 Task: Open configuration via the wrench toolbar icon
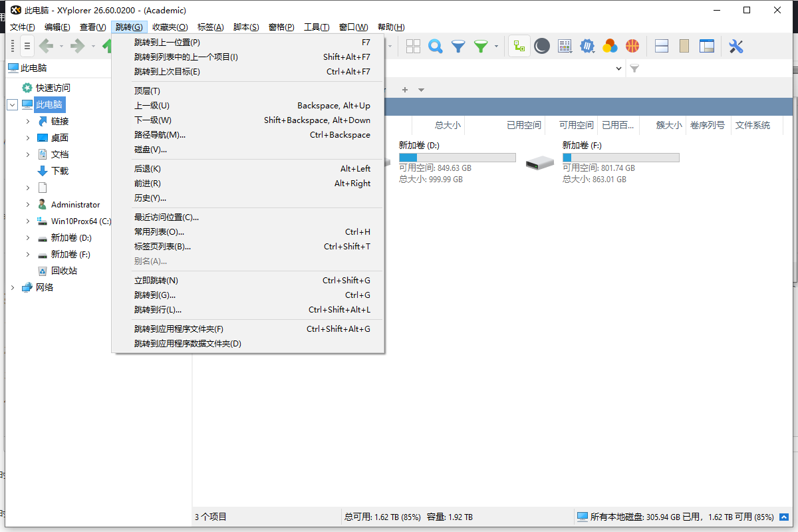(x=735, y=46)
